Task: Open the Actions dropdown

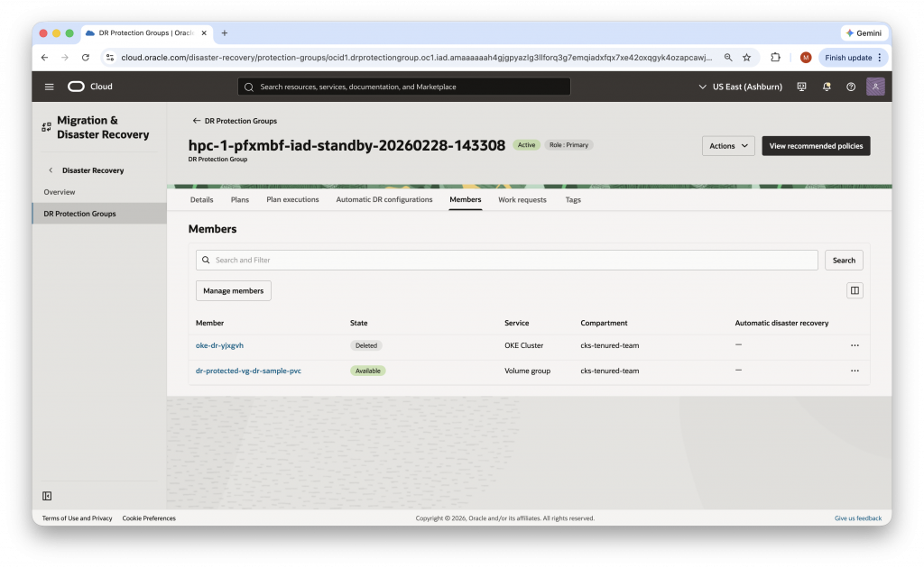Action: 727,145
